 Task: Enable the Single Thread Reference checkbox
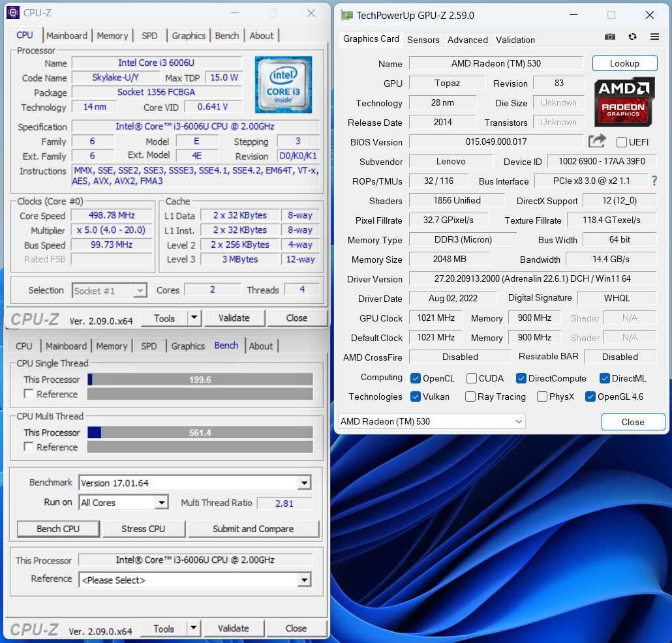pyautogui.click(x=29, y=394)
